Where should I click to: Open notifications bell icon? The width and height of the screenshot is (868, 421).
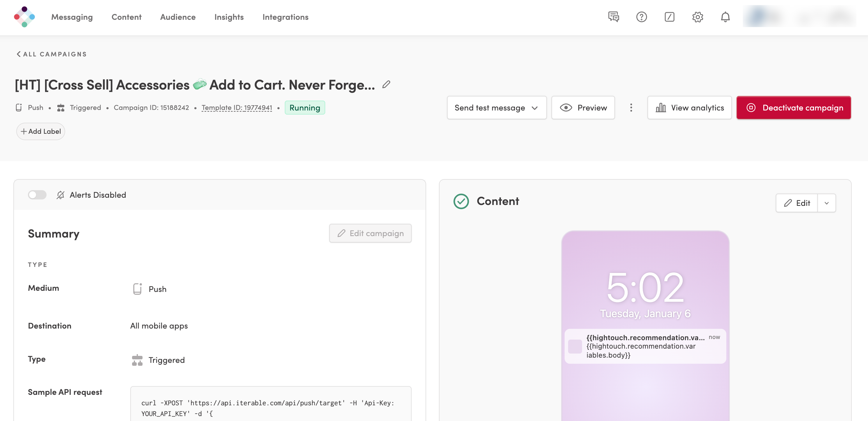[x=725, y=17]
